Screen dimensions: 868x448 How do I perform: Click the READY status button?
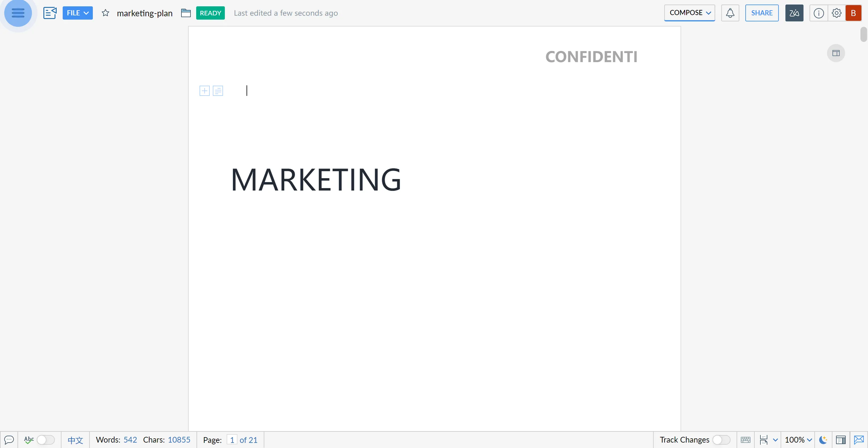point(210,13)
